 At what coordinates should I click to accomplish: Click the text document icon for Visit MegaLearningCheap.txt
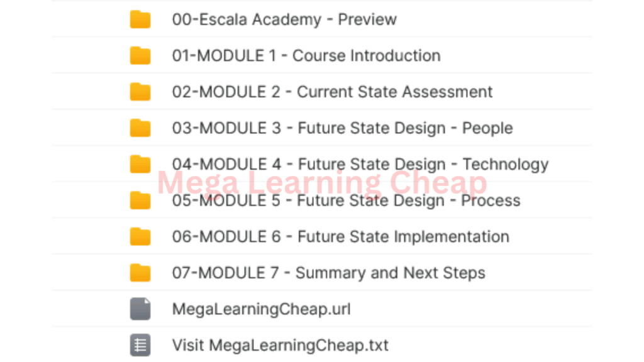click(140, 345)
